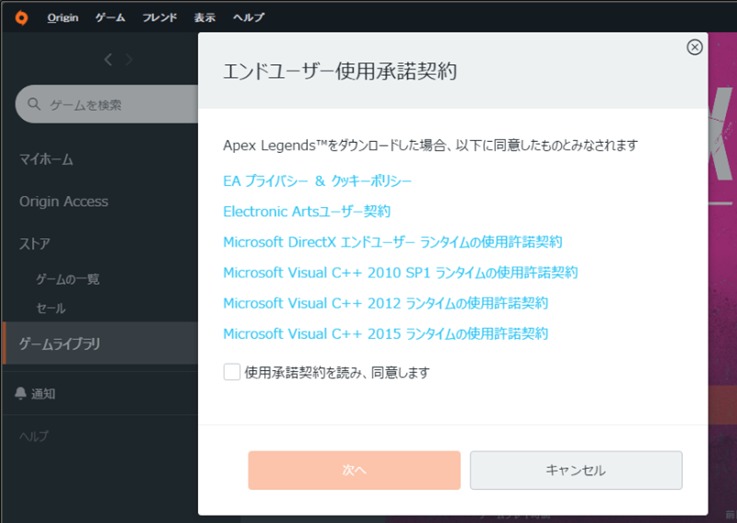Click the notification bell icon
Viewport: 737px width, 523px height.
click(20, 393)
